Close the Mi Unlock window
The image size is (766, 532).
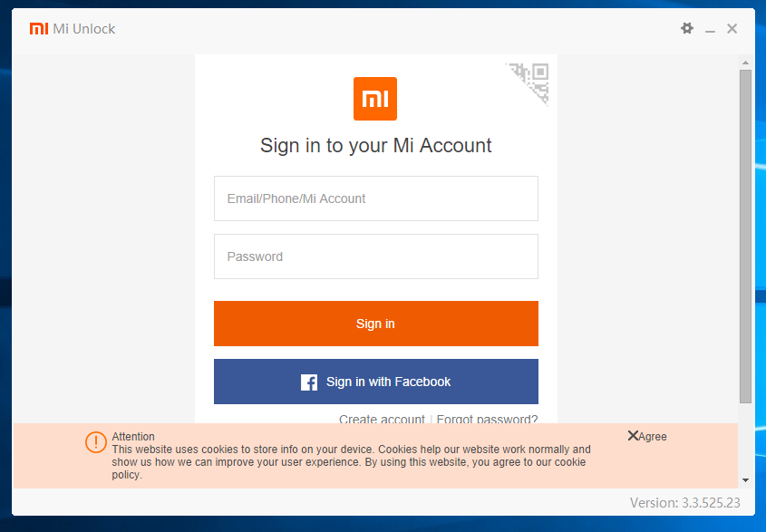click(x=732, y=29)
